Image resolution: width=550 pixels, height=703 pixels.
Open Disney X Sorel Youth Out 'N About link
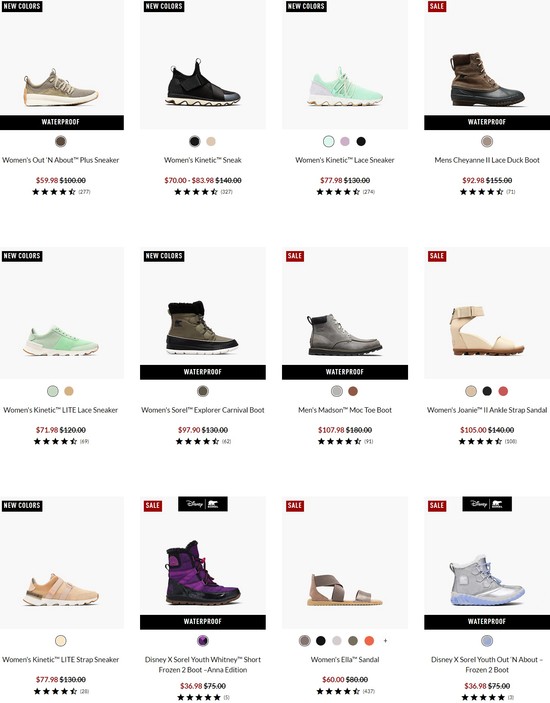point(487,664)
